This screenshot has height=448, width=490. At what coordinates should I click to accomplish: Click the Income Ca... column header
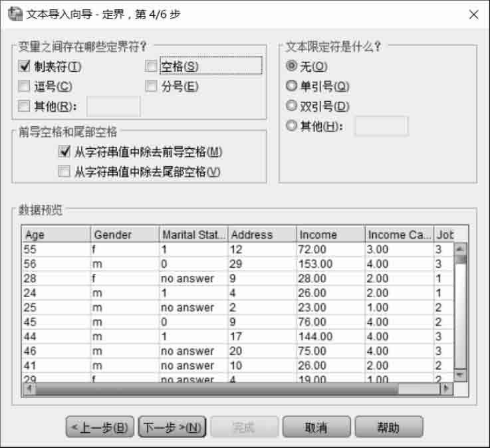[400, 235]
